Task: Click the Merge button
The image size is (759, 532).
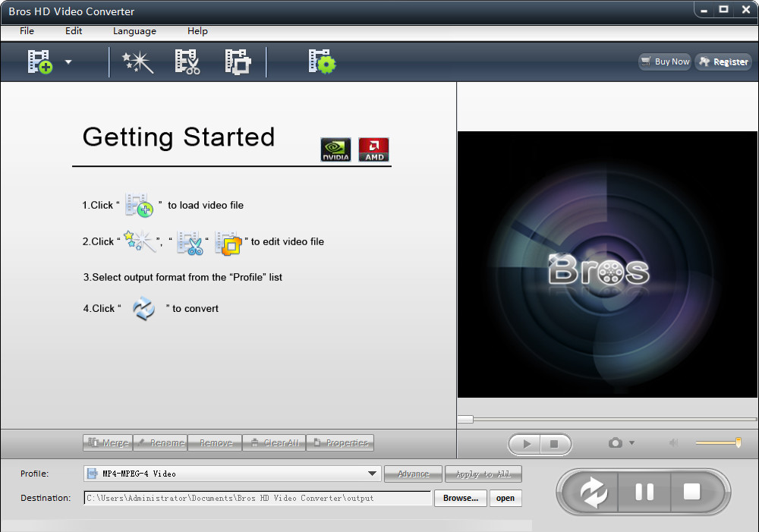Action: [108, 443]
